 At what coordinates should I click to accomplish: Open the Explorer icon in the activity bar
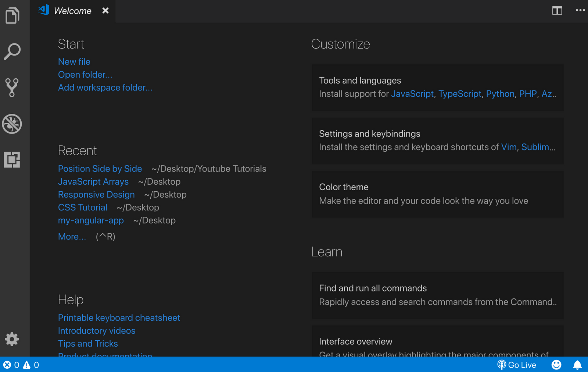[x=12, y=15]
